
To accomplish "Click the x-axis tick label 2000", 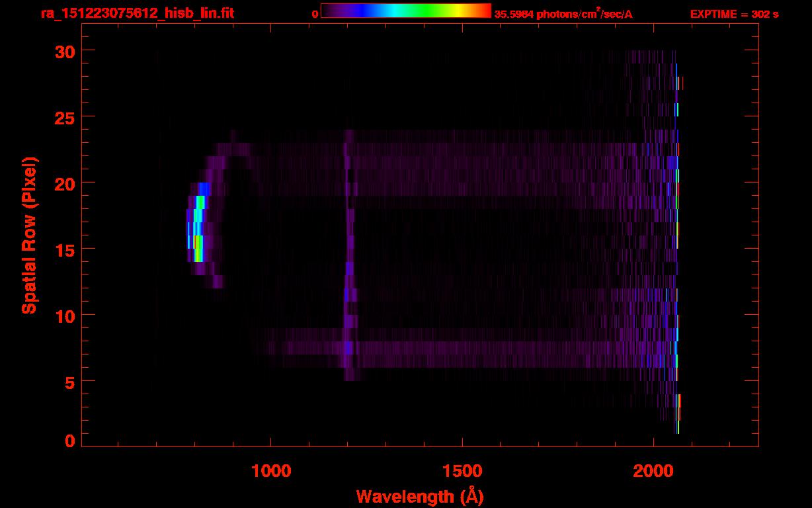I will coord(653,470).
